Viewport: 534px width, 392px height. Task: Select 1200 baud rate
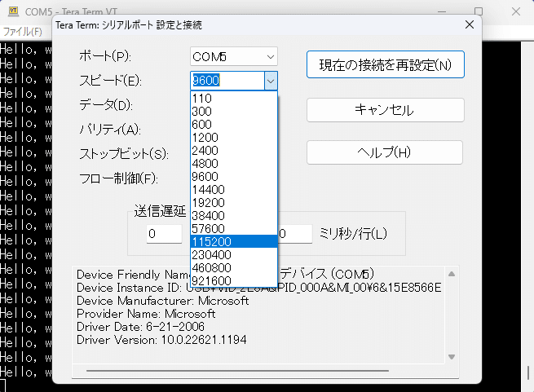(234, 138)
